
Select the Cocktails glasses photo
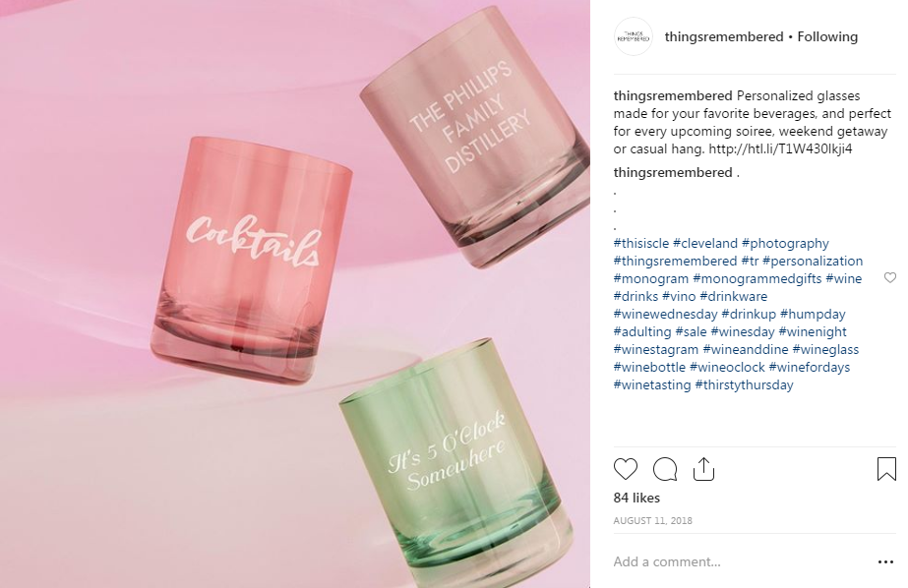point(295,294)
